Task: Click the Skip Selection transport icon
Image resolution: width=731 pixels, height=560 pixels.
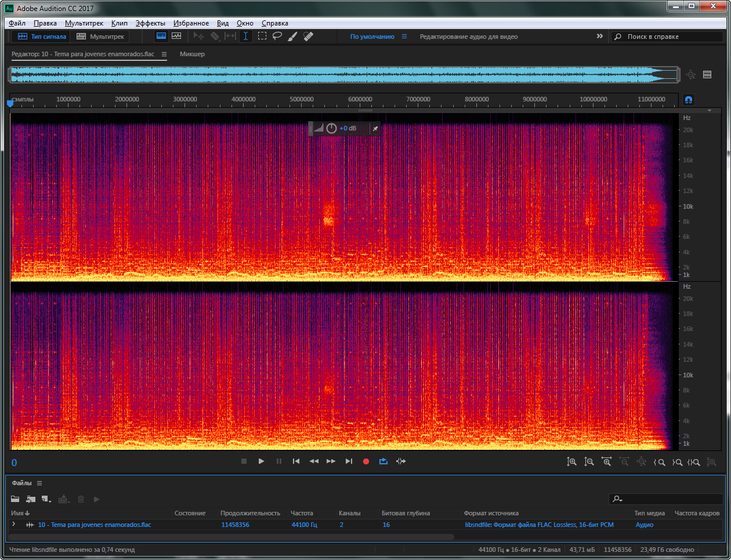Action: tap(401, 461)
